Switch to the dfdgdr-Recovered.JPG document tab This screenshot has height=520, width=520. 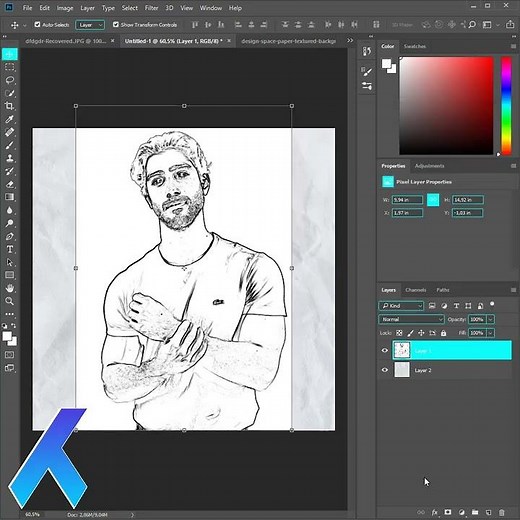coord(66,41)
